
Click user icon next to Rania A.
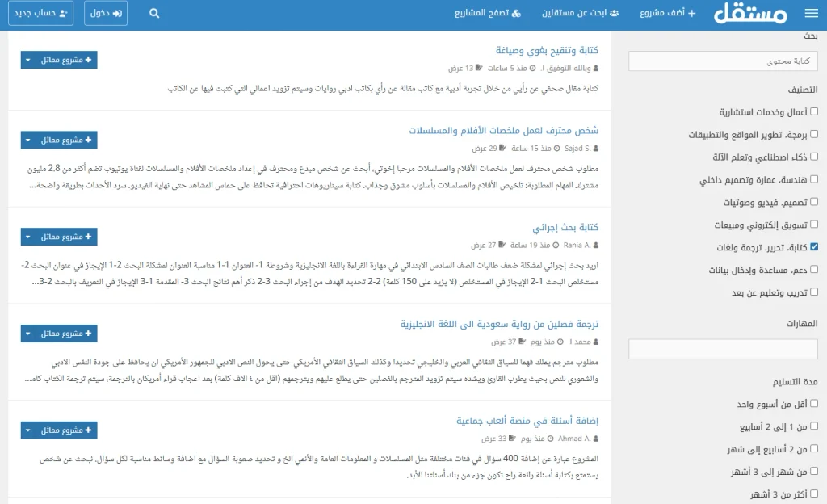(x=596, y=246)
